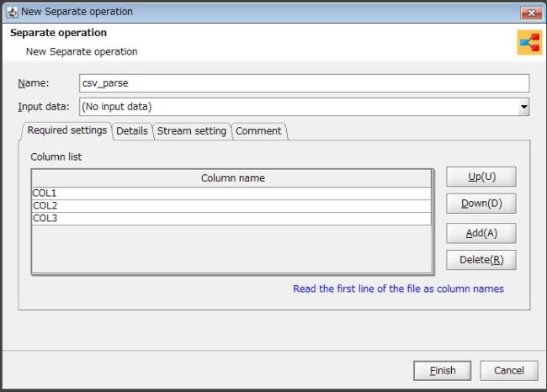
Task: Go to the Stream setting tab
Action: [193, 131]
